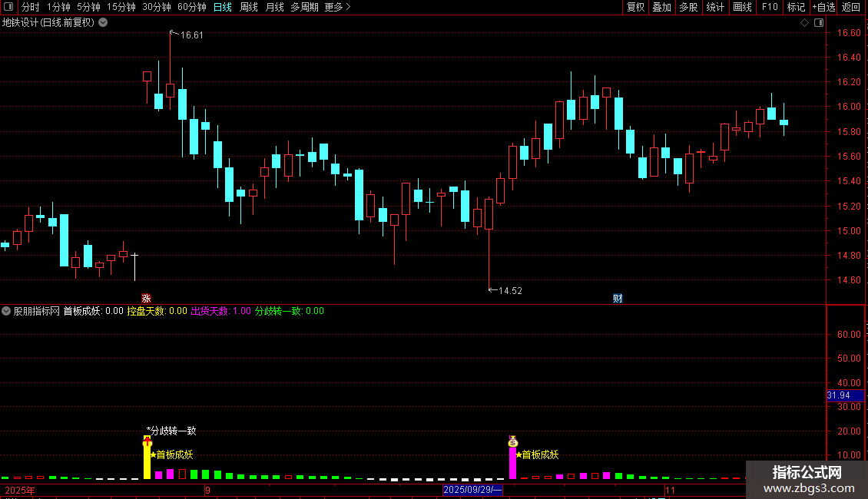
Task: Click 返回 to go back
Action: point(851,7)
